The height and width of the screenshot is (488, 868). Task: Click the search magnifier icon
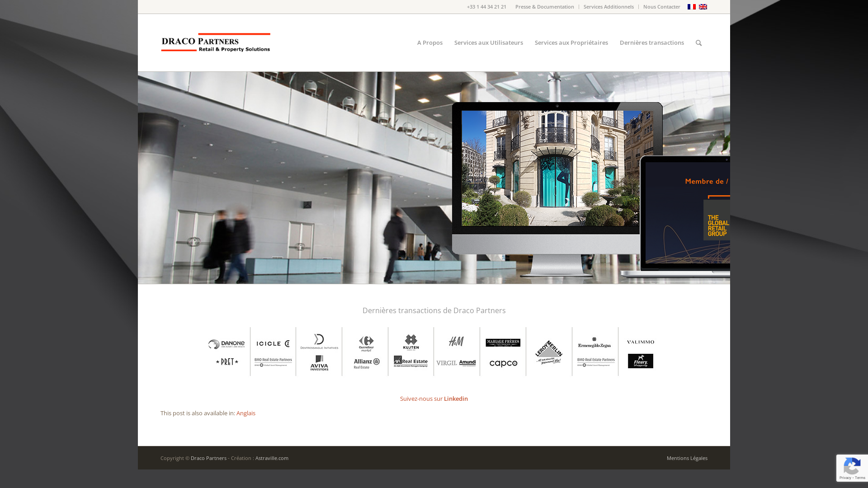click(698, 43)
